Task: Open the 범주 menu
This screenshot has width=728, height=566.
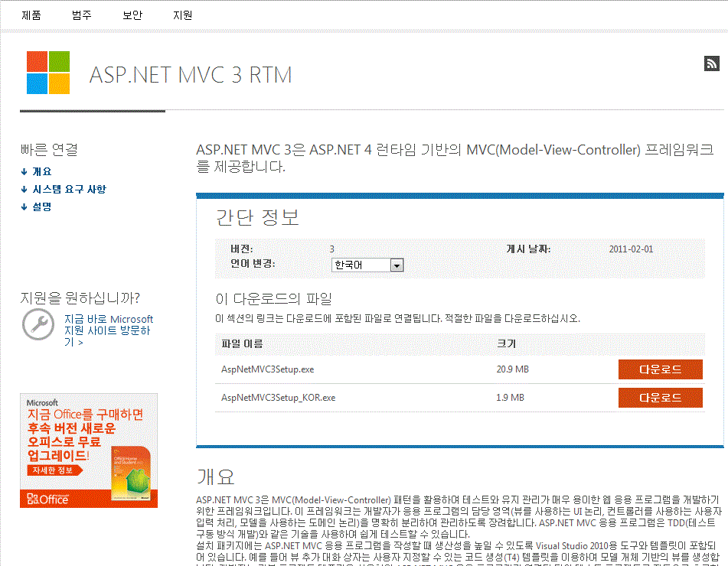Action: coord(82,15)
